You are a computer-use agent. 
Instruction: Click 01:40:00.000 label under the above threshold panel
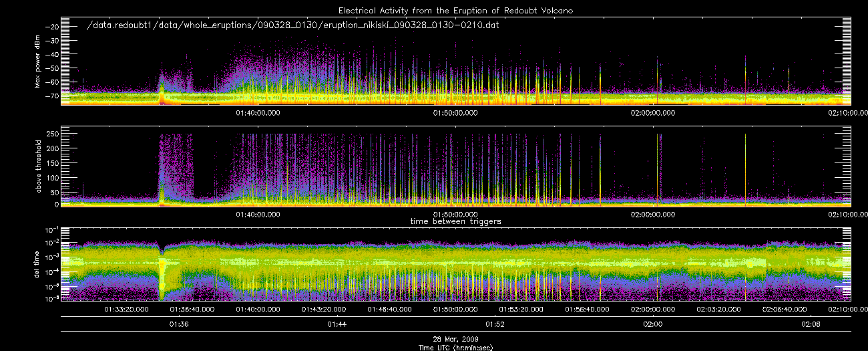click(258, 215)
